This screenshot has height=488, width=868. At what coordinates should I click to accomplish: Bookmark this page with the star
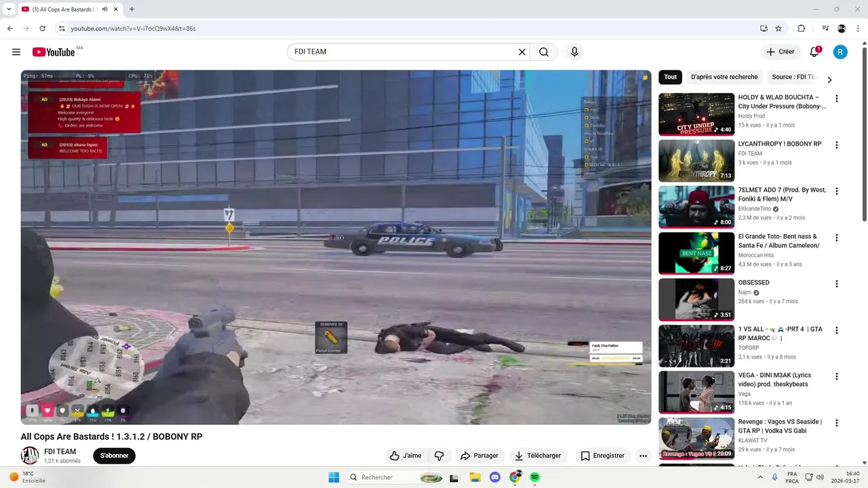[778, 28]
